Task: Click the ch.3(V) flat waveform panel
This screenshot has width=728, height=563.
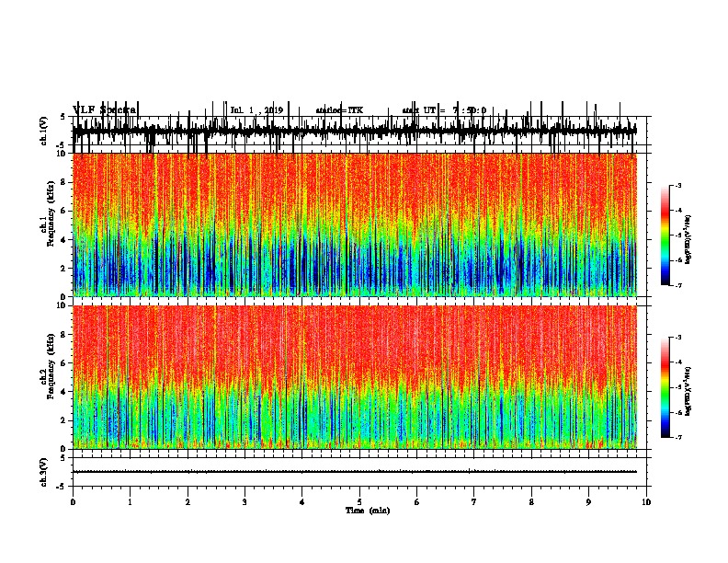Action: pyautogui.click(x=359, y=472)
